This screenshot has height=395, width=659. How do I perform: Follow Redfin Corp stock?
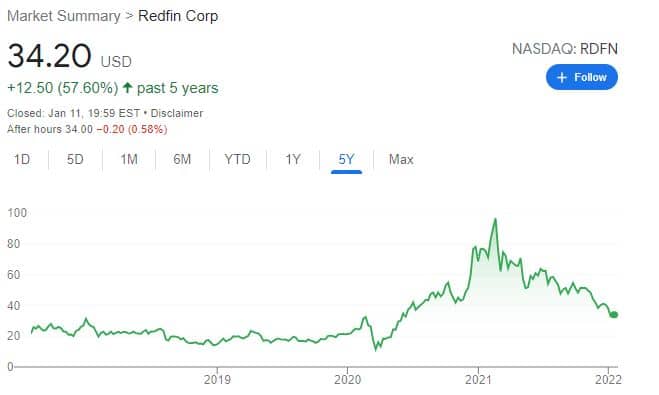[x=582, y=77]
